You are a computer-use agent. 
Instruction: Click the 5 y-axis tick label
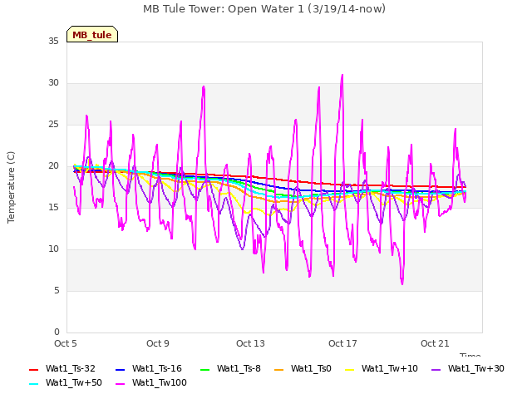(x=57, y=291)
